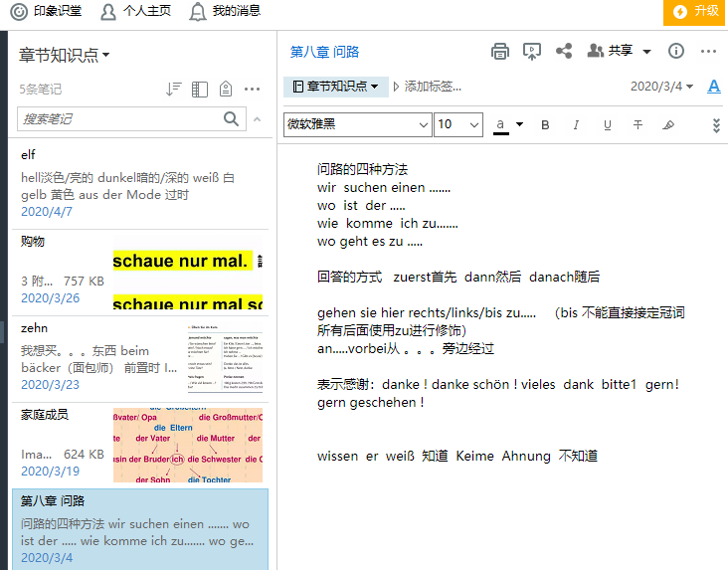This screenshot has width=728, height=570.
Task: Toggle bold formatting
Action: coord(545,125)
